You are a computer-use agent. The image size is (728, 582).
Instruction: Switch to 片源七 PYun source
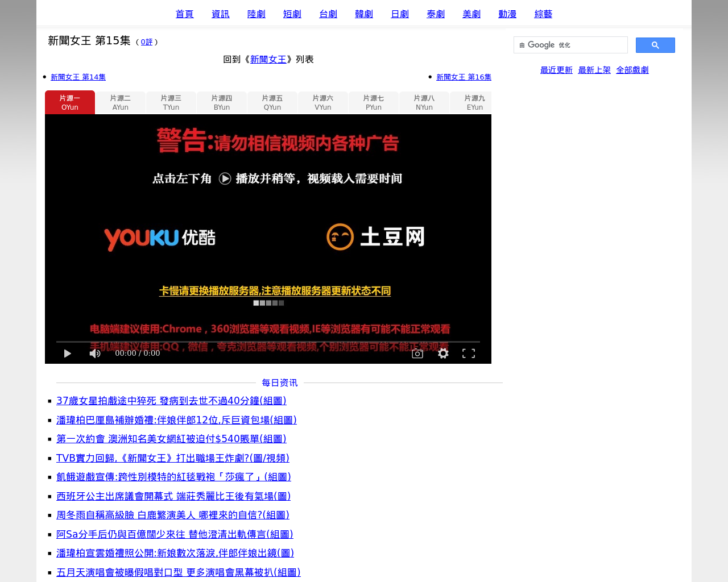coord(374,102)
